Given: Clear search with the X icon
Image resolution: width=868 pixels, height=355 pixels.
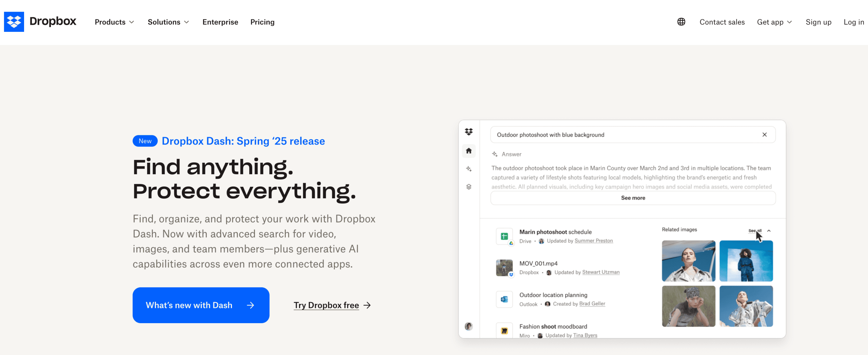Looking at the screenshot, I should (764, 135).
